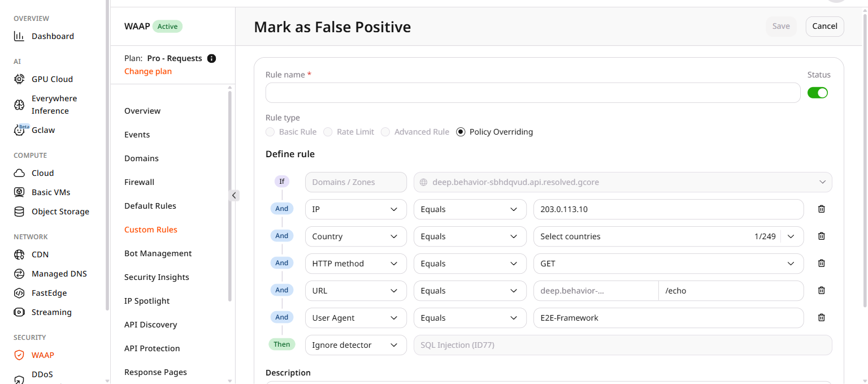Click the Active status badge
868x384 pixels.
(x=167, y=26)
